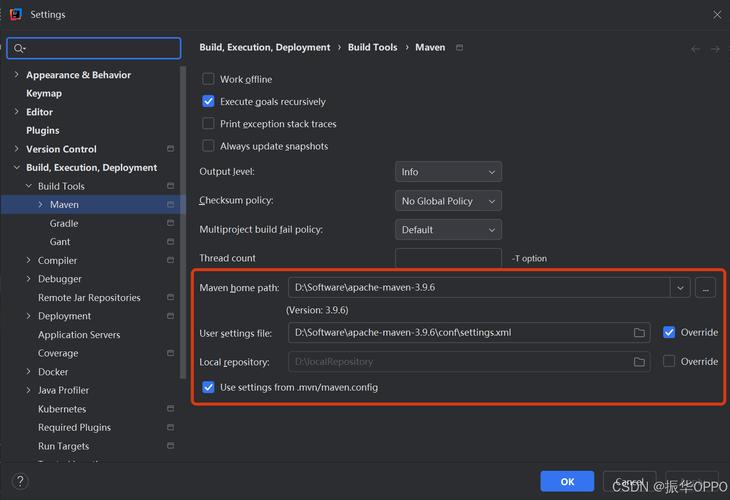
Task: Select Gradle in the settings tree
Action: point(64,223)
